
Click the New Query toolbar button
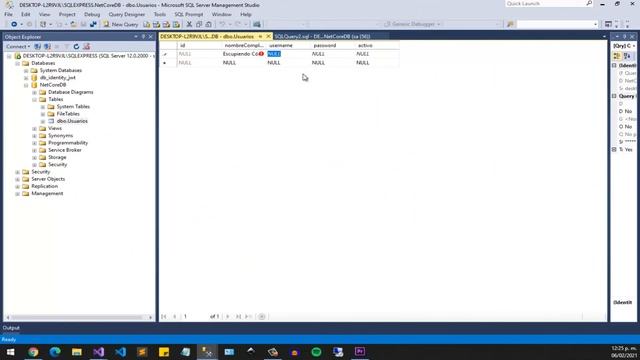tap(121, 24)
